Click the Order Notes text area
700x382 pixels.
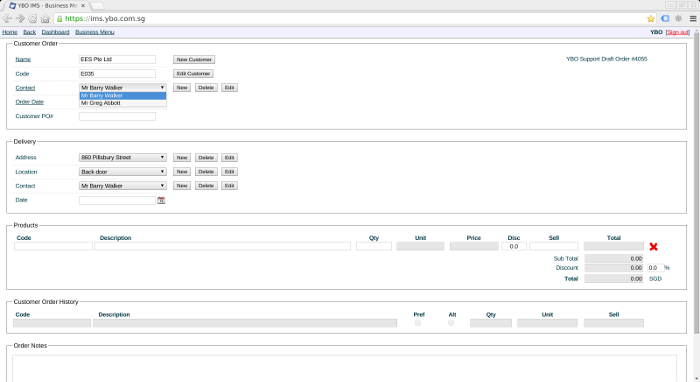[x=345, y=368]
